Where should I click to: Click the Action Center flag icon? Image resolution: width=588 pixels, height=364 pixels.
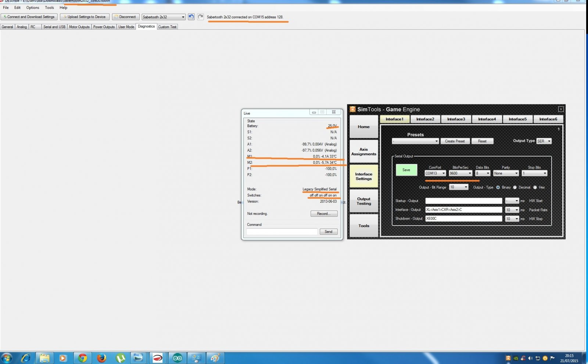click(x=552, y=358)
